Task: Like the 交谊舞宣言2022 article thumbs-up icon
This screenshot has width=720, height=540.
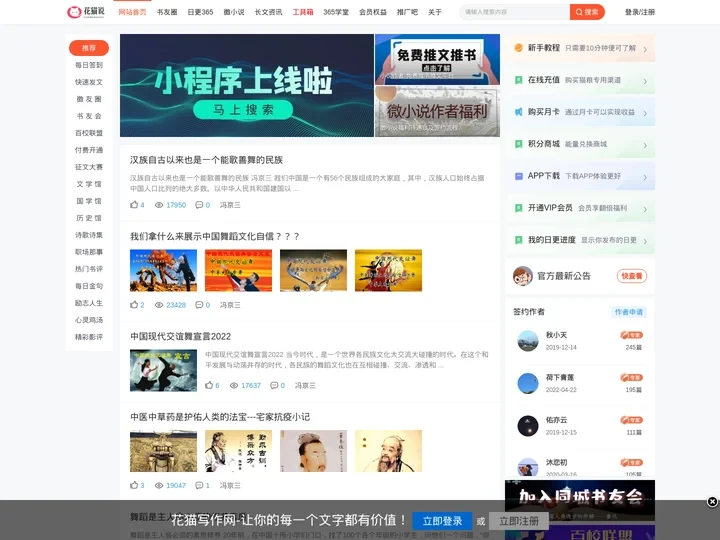Action: coord(209,385)
